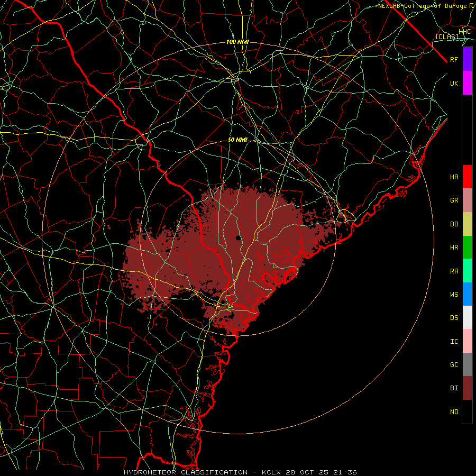Click the 21:36 timestamp
Viewport: 476px width, 476px height.
346,472
